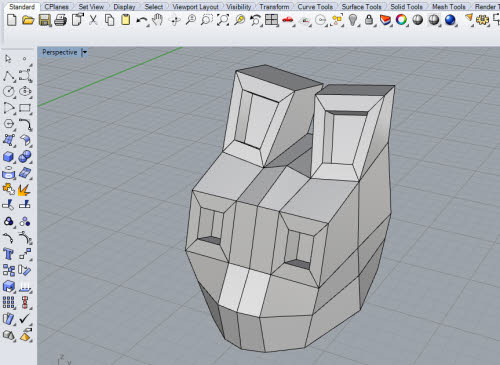Render the scene with blue sphere icon
Image resolution: width=500 pixels, height=365 pixels.
pyautogui.click(x=450, y=20)
